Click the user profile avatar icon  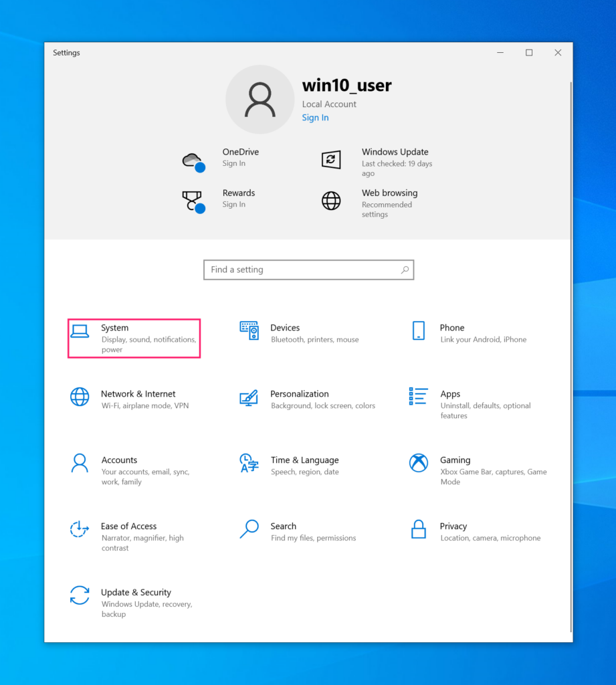[x=260, y=100]
